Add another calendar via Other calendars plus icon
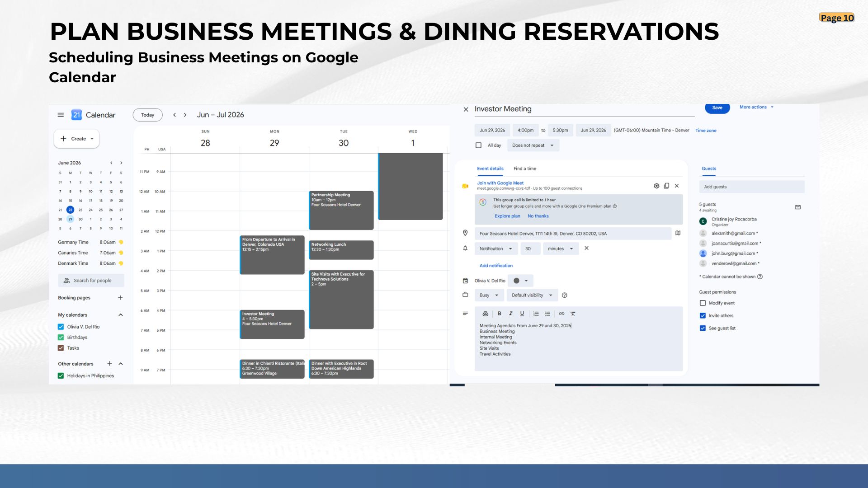The image size is (868, 488). (x=109, y=364)
